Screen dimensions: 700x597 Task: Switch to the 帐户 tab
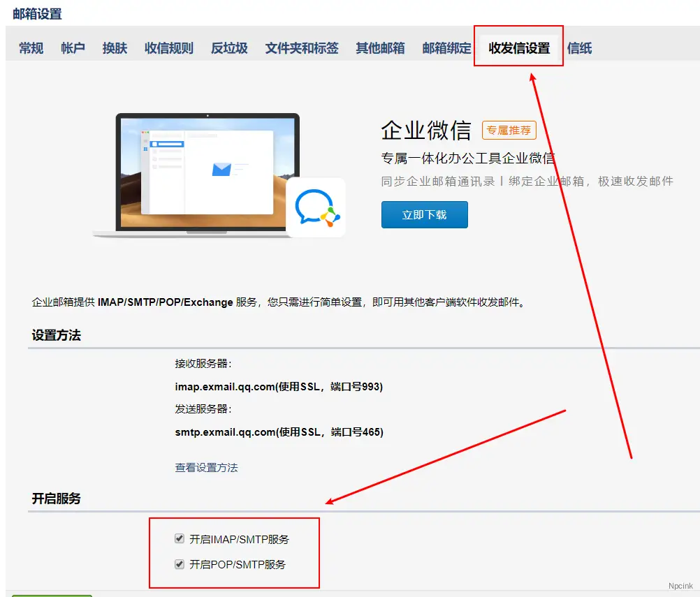pos(73,47)
